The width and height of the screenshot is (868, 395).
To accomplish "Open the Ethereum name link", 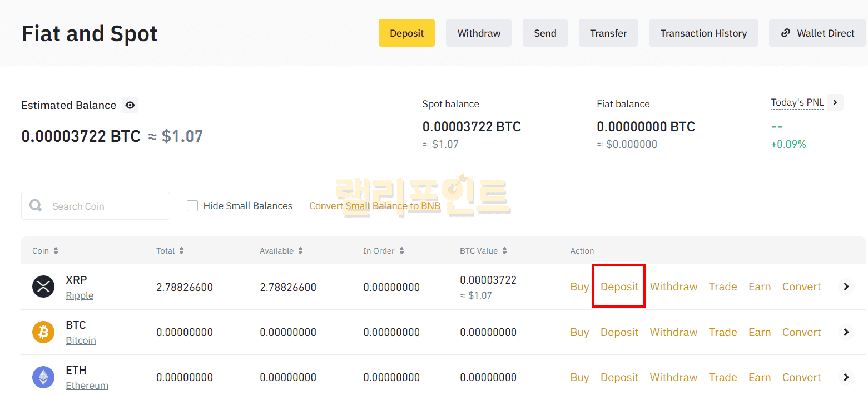I will pos(87,386).
